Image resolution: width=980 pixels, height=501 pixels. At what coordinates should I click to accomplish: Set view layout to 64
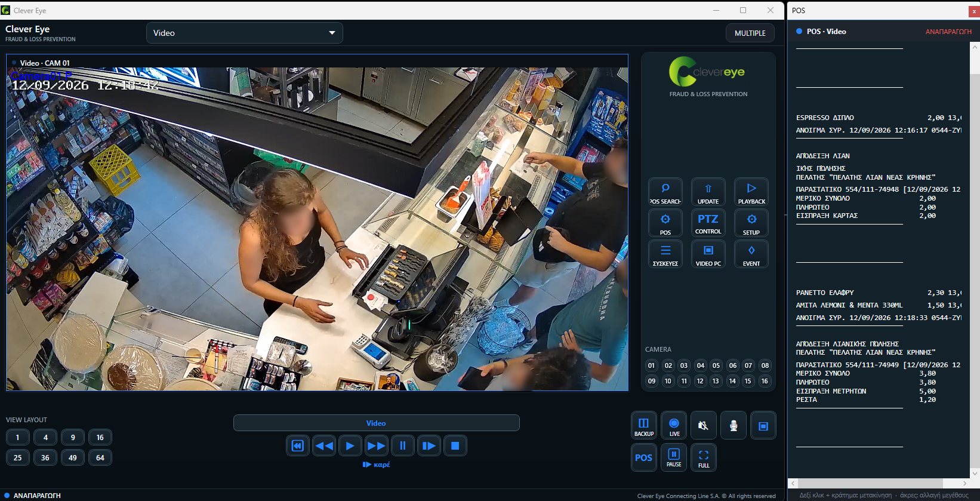pyautogui.click(x=100, y=457)
